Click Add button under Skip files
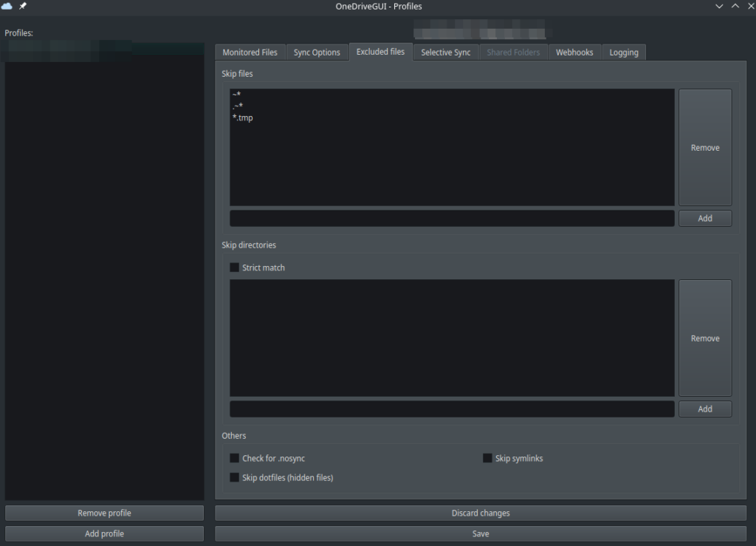 [705, 218]
